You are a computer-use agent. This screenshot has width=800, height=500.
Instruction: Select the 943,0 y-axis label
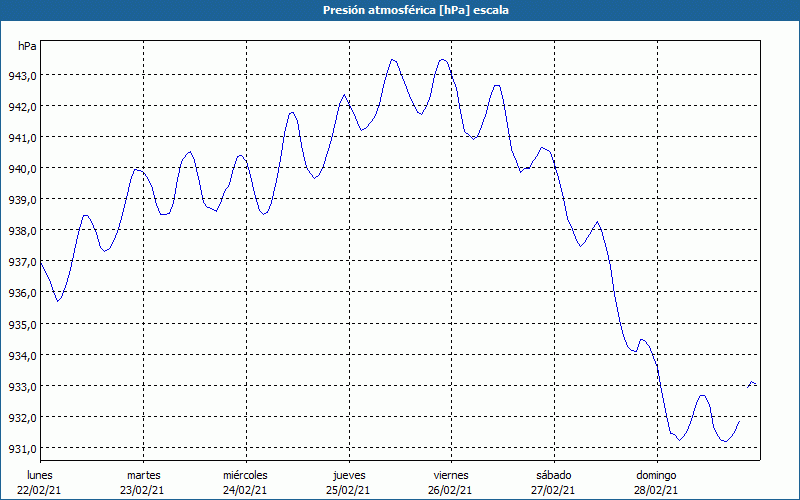click(22, 76)
